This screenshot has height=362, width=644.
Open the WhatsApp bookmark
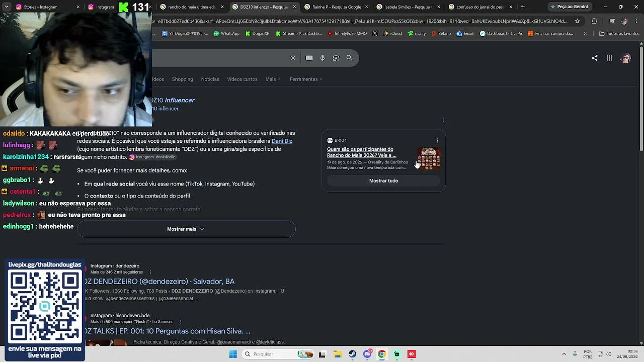(226, 34)
